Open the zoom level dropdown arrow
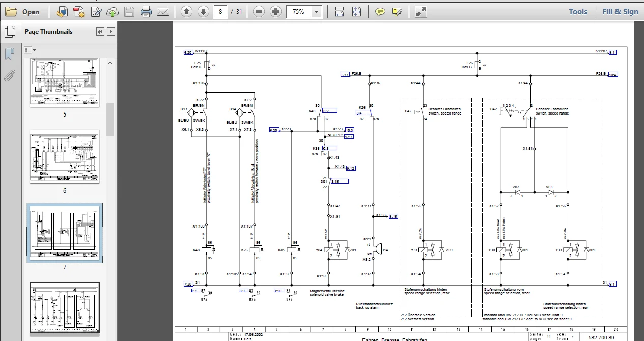644x341 pixels. [317, 11]
